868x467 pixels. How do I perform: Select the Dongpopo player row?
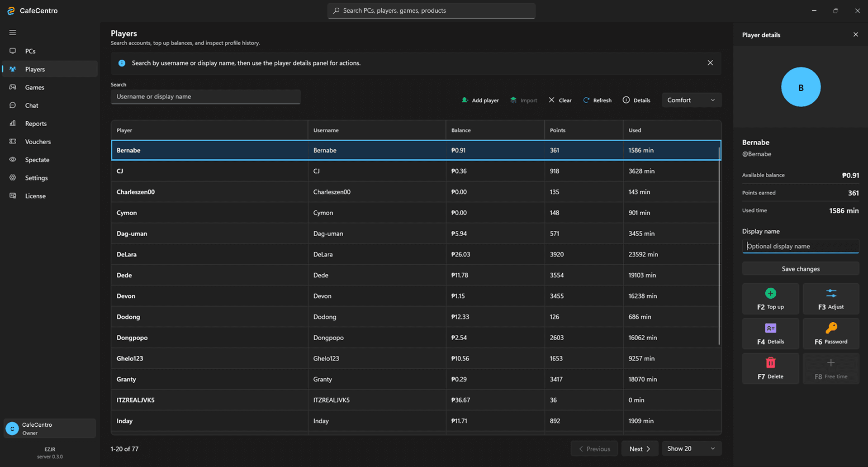[416, 338]
